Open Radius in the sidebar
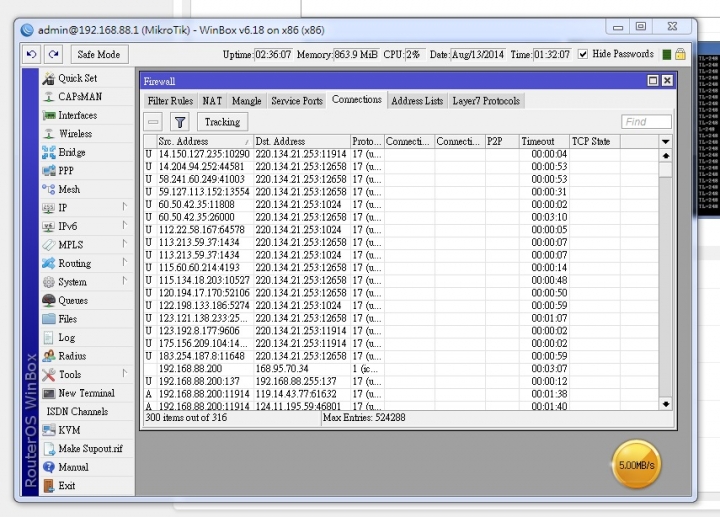The height and width of the screenshot is (517, 720). pyautogui.click(x=72, y=356)
